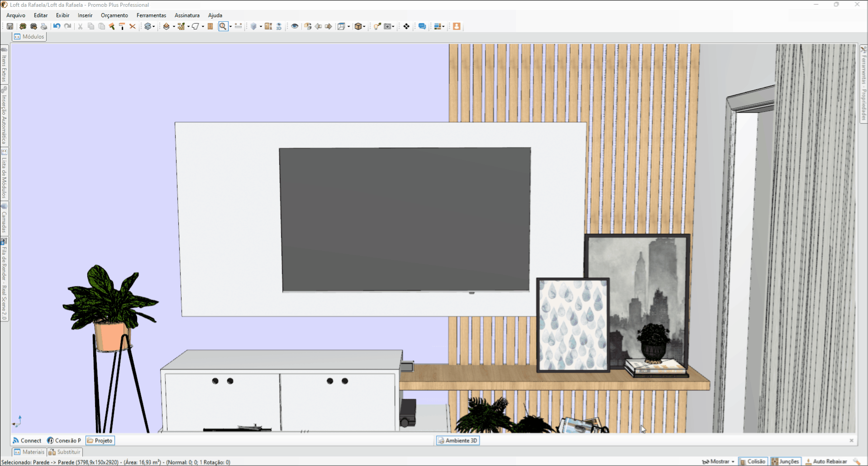Select the paint roller tool
Screen dimensions: 868x466
pos(122,26)
